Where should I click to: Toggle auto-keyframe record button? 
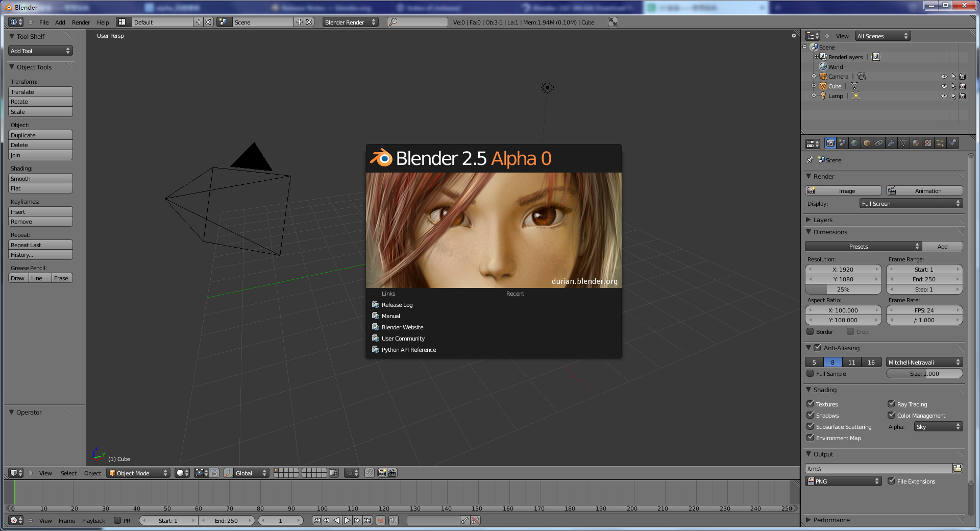pyautogui.click(x=381, y=520)
